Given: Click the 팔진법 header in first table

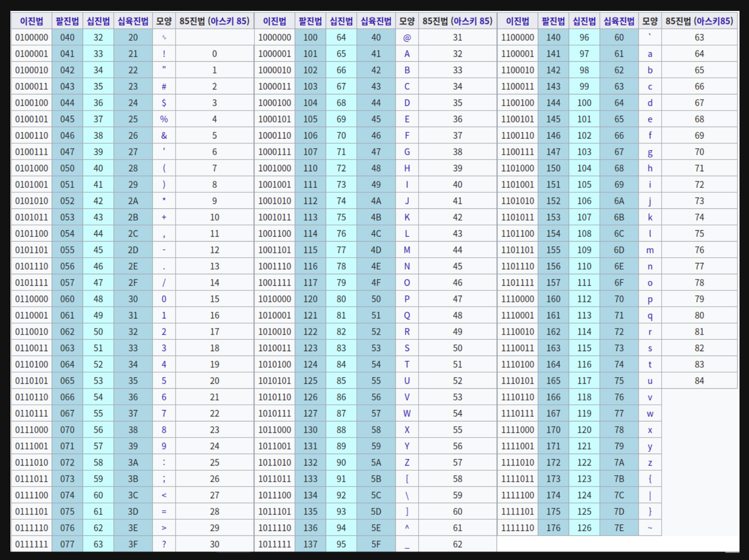Looking at the screenshot, I should (x=67, y=21).
